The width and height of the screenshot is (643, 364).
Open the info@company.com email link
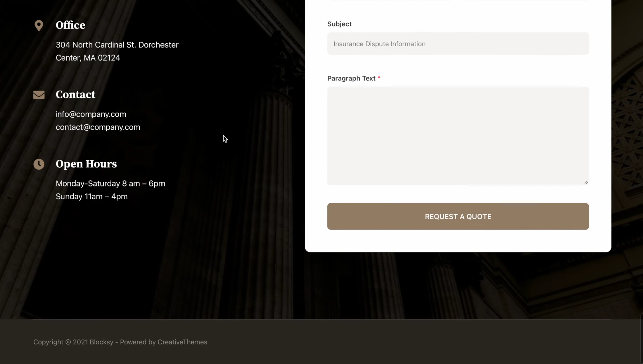pyautogui.click(x=91, y=114)
